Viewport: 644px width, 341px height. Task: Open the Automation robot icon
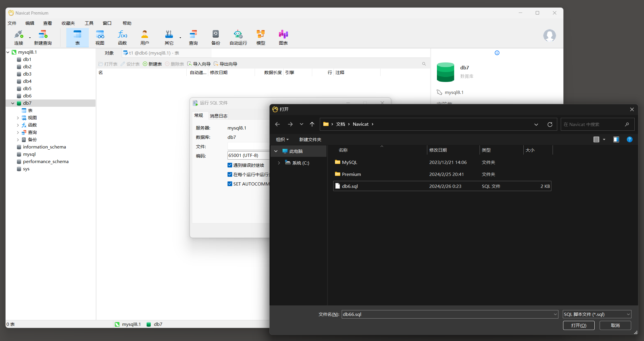[238, 37]
